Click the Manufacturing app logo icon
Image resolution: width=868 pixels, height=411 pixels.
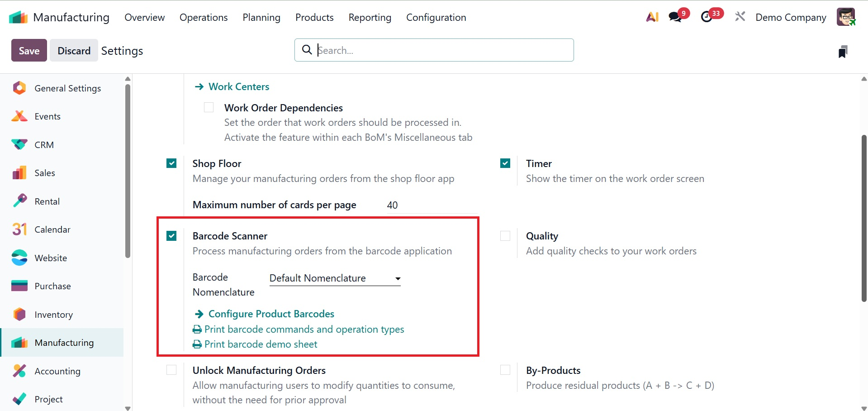pos(18,18)
